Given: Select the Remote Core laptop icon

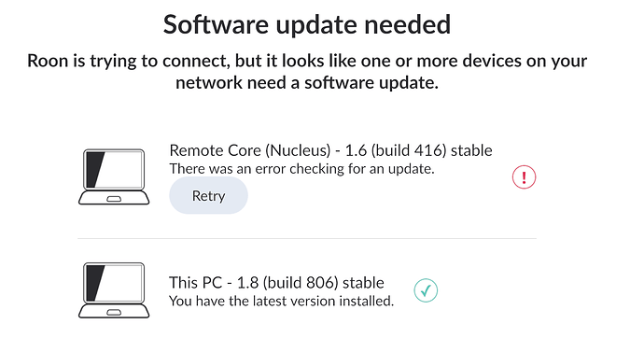Looking at the screenshot, I should tap(114, 177).
